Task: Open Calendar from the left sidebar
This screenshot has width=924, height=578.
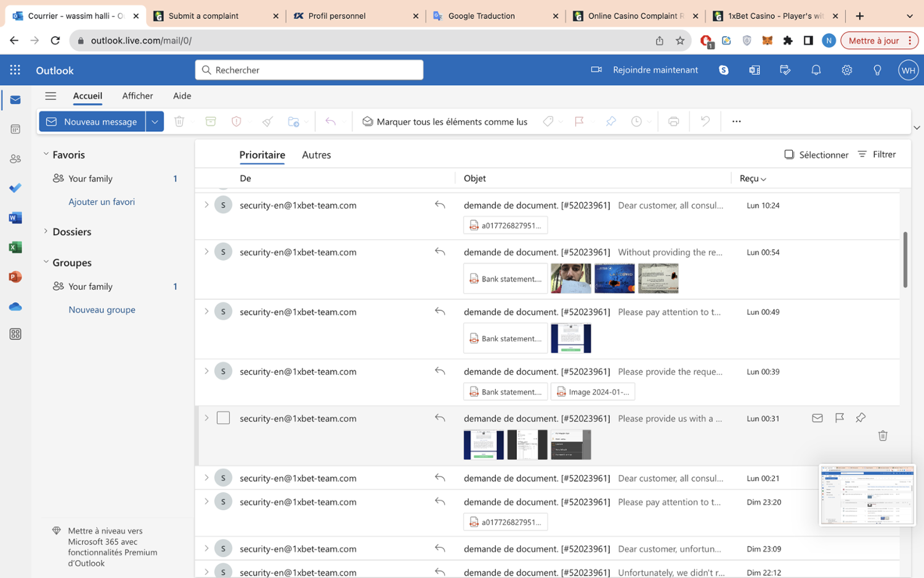Action: tap(15, 129)
